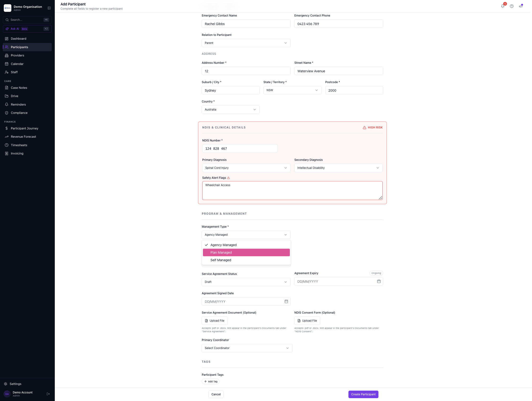
Task: Collapse the sidebar panel toggle icon
Action: coord(49,8)
